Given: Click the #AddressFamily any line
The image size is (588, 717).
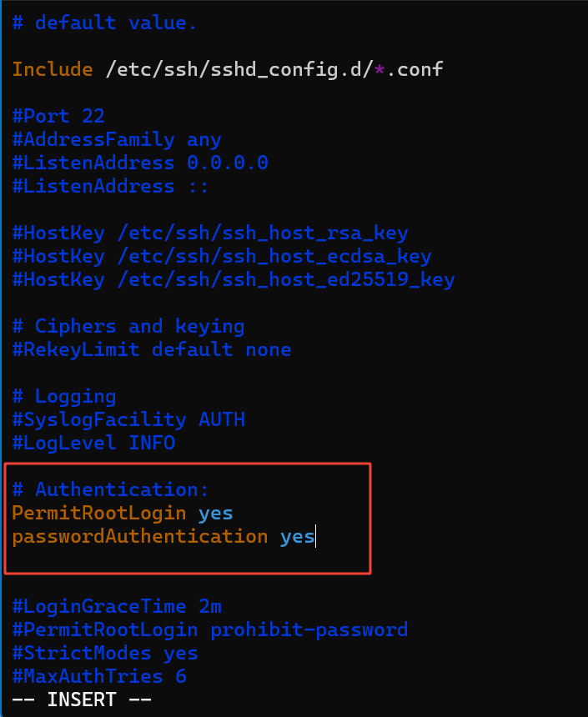Looking at the screenshot, I should coord(116,139).
